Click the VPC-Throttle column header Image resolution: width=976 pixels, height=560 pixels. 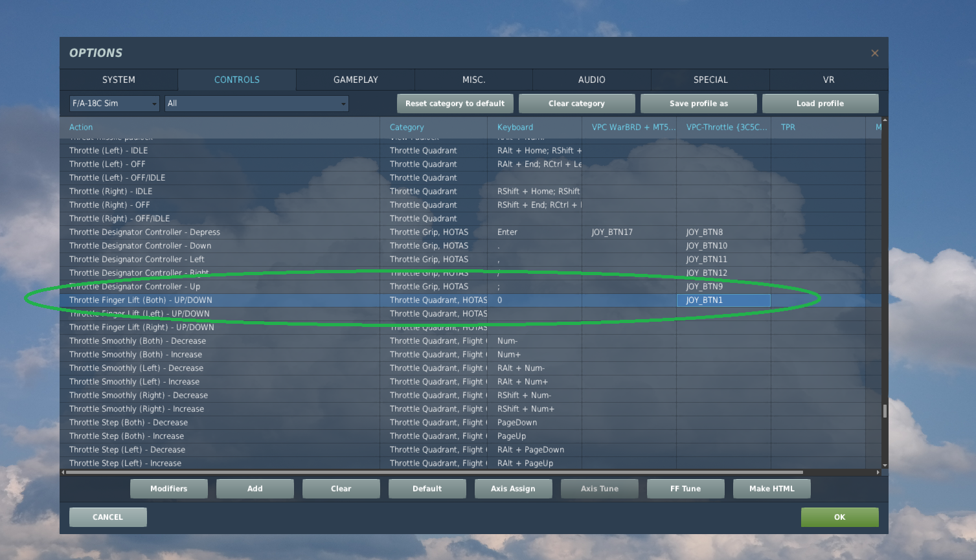coord(723,128)
